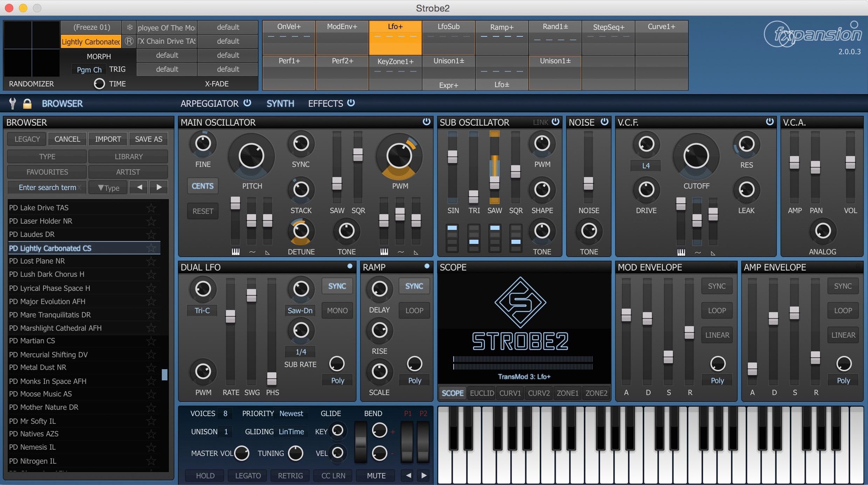Click the snowflake freeze icon
Screen dimensions: 868x485
130,27
